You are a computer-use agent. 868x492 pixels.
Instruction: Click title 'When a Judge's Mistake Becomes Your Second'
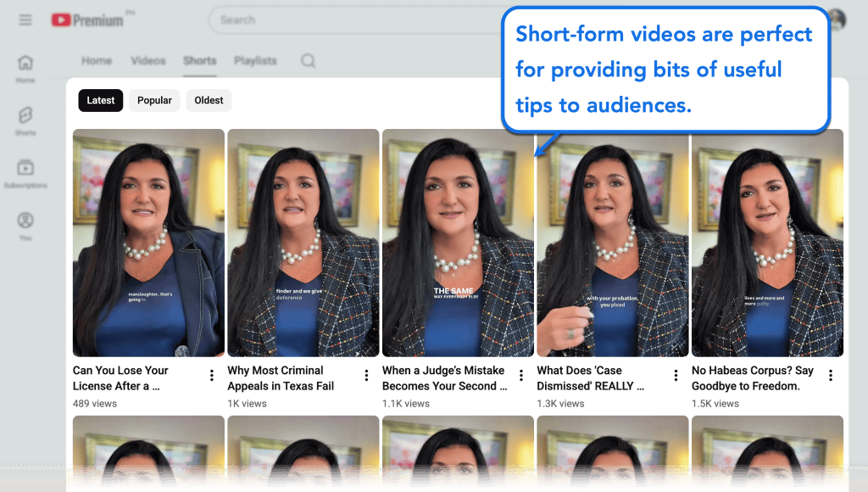point(444,377)
